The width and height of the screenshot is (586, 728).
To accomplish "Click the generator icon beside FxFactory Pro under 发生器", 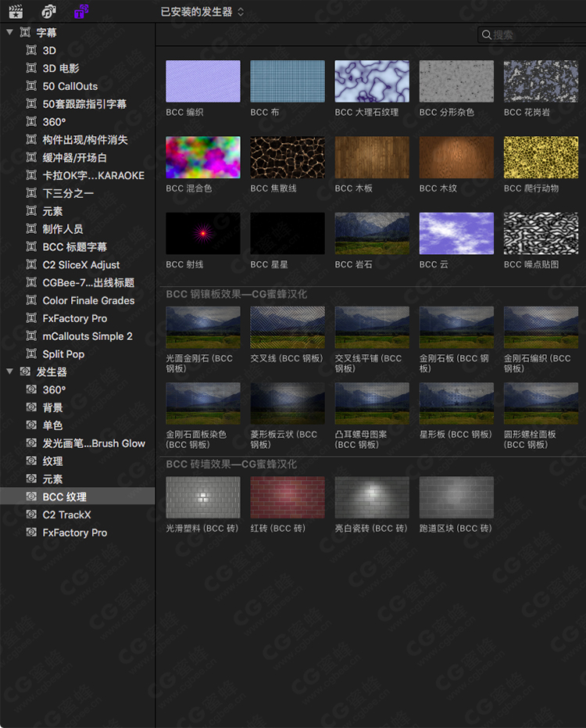I will click(31, 532).
